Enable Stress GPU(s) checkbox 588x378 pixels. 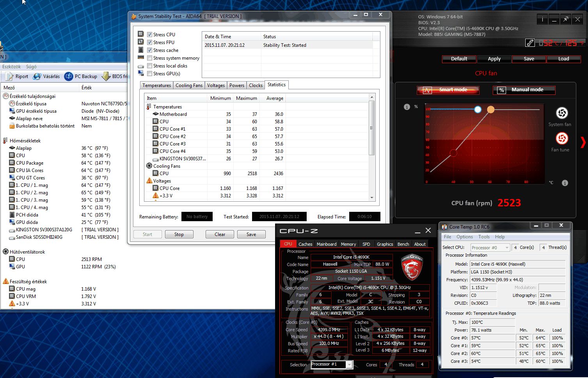coord(149,73)
